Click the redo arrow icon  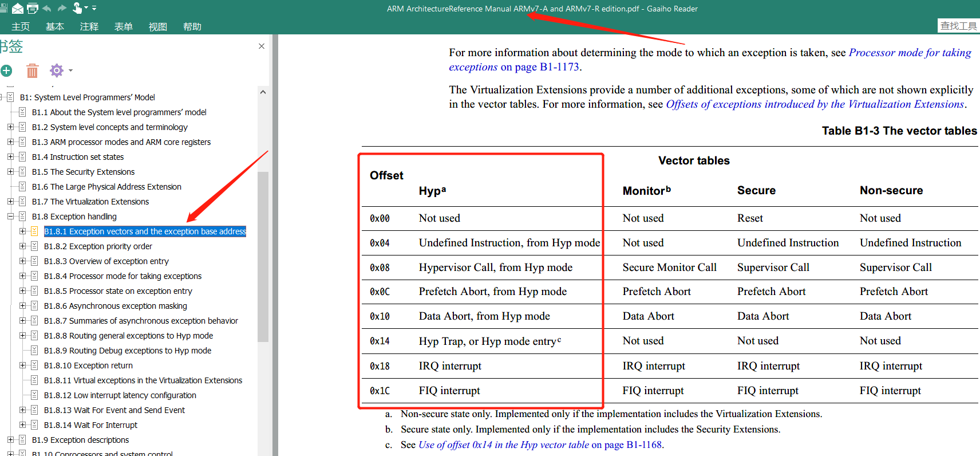pyautogui.click(x=62, y=9)
